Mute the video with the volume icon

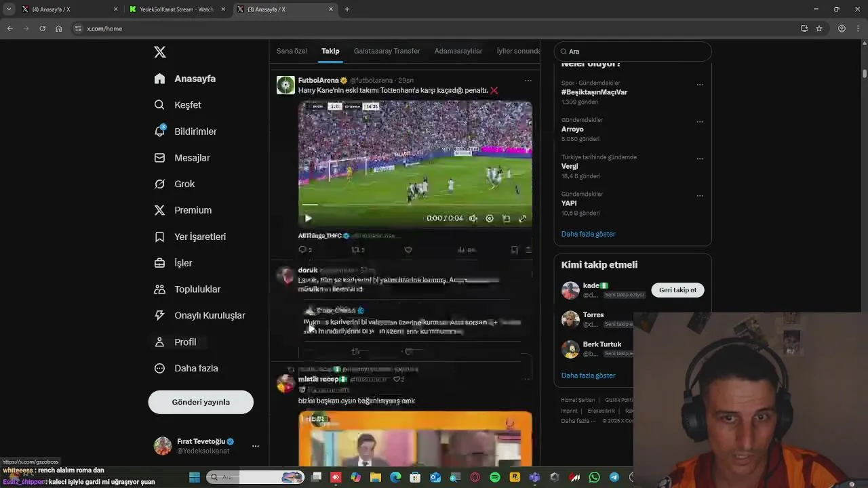(x=473, y=218)
